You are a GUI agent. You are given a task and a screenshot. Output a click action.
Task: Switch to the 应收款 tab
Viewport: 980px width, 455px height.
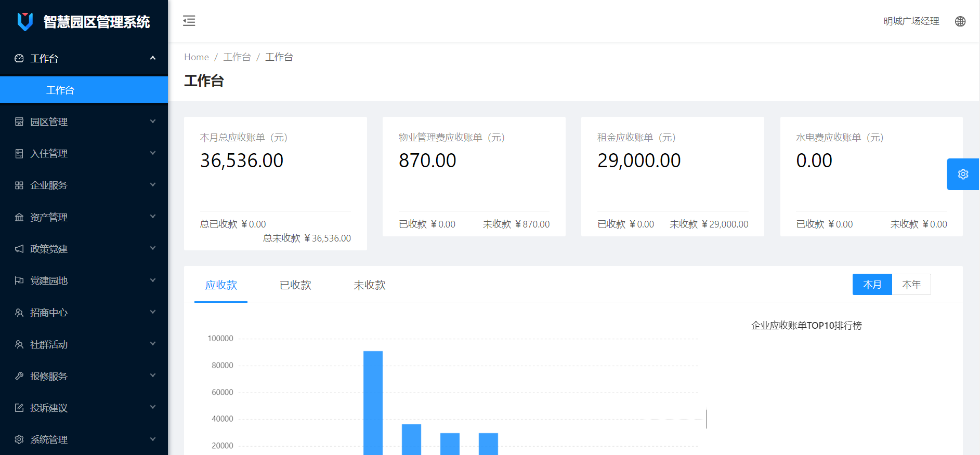[221, 285]
